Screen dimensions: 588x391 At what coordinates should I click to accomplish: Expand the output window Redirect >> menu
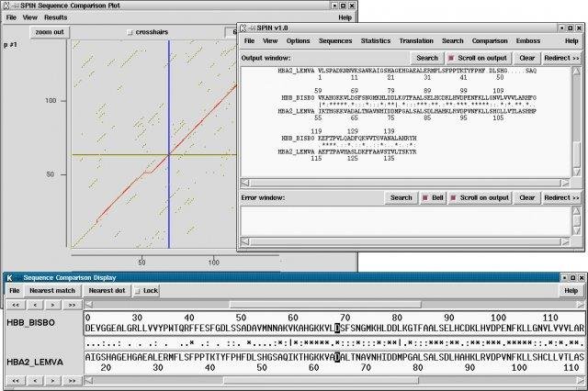point(561,58)
